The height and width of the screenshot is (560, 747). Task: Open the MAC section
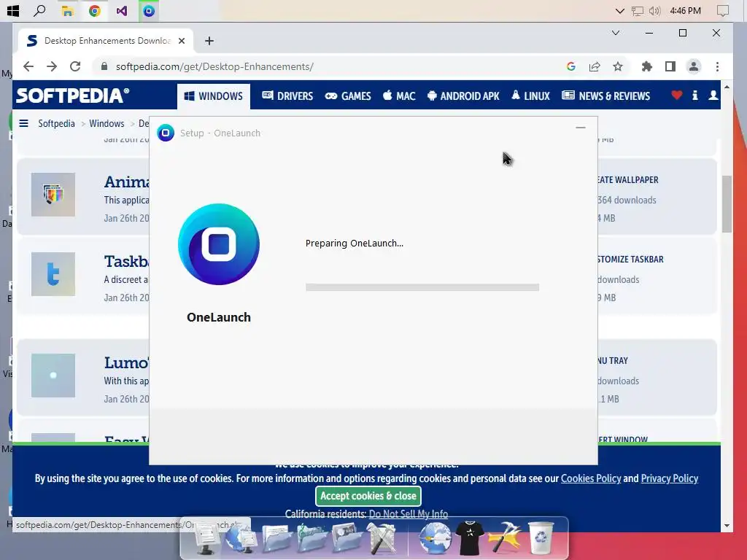(x=399, y=96)
